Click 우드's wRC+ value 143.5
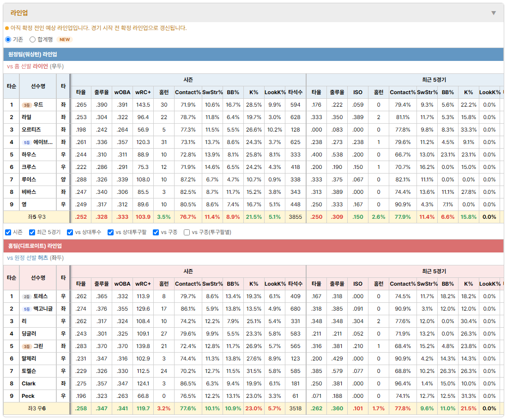Viewport: 507px width, 420px height. coord(143,105)
